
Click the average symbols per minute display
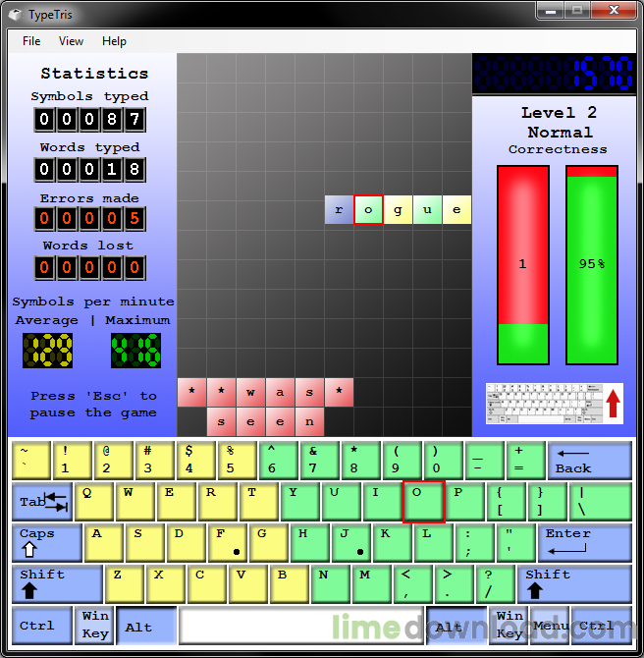pyautogui.click(x=47, y=351)
